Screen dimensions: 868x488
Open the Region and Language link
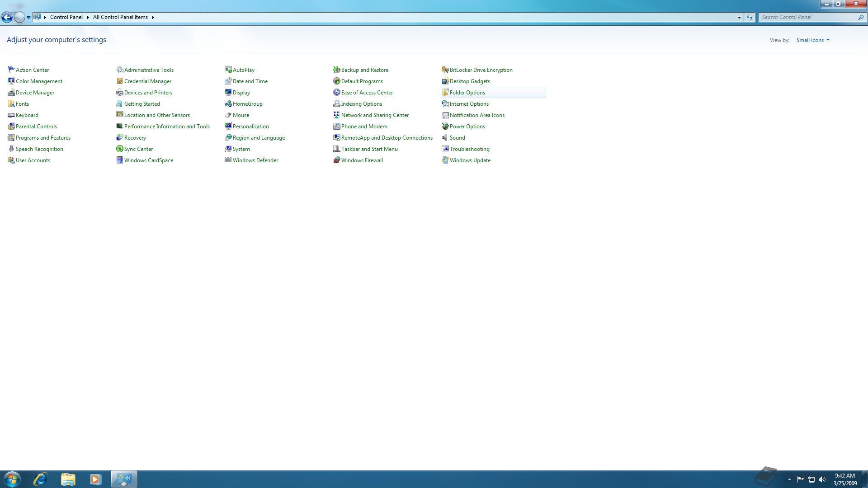(x=259, y=138)
